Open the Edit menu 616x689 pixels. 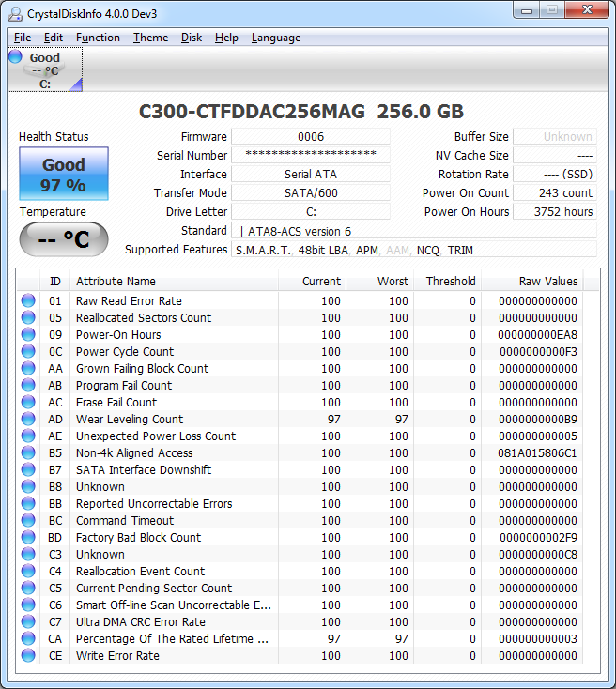54,38
